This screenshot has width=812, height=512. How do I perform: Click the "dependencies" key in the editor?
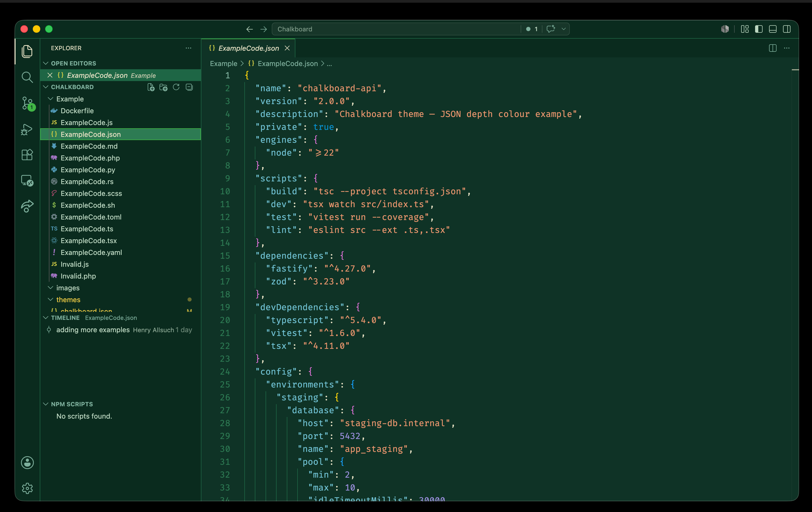pyautogui.click(x=292, y=255)
